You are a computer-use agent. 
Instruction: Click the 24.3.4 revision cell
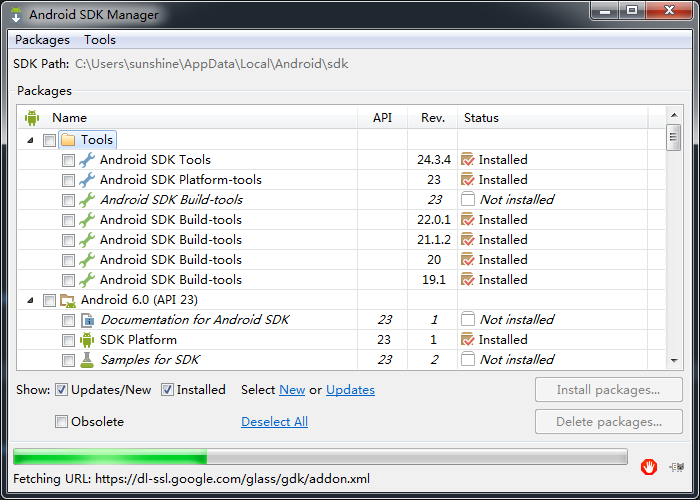tap(434, 159)
